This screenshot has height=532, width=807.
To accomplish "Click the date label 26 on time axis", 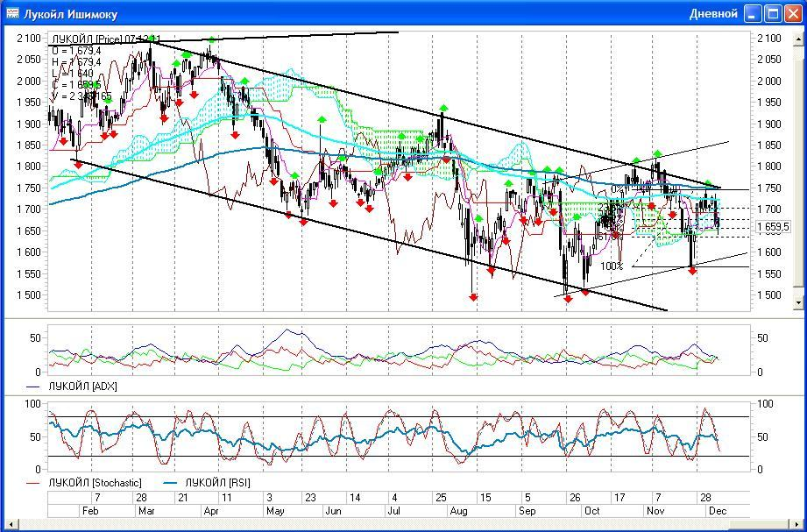I will pos(575,498).
